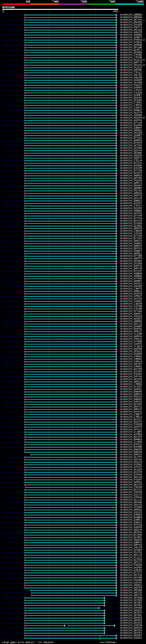Viewport: 146px width, 644px height.
Task: Click the UniRef100_O67968 label
Action: click(131, 598)
